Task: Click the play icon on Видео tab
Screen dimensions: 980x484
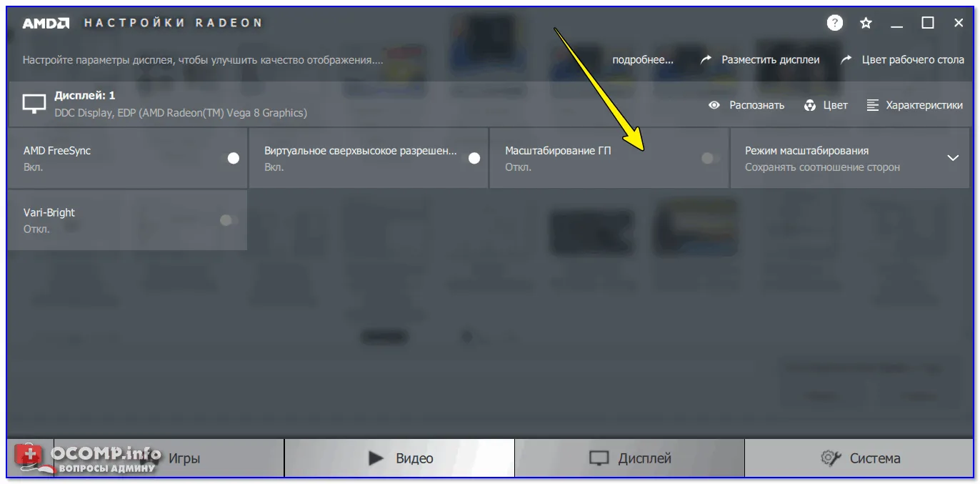Action: coord(376,458)
